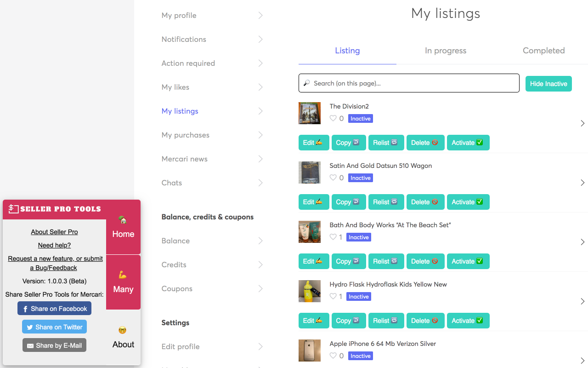The width and height of the screenshot is (588, 368).
Task: Like the Bath And Body Works listing heart
Action: 333,237
